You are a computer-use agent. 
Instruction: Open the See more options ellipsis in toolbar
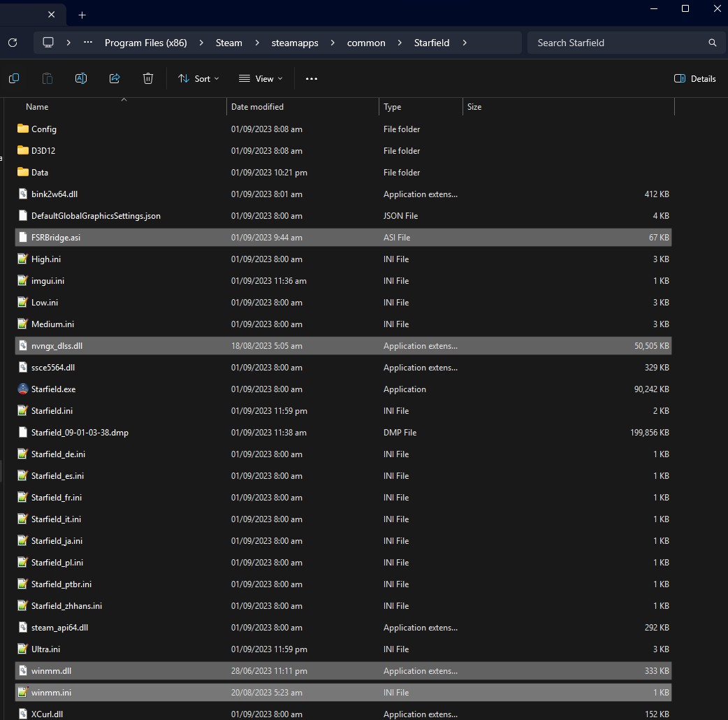coord(312,79)
